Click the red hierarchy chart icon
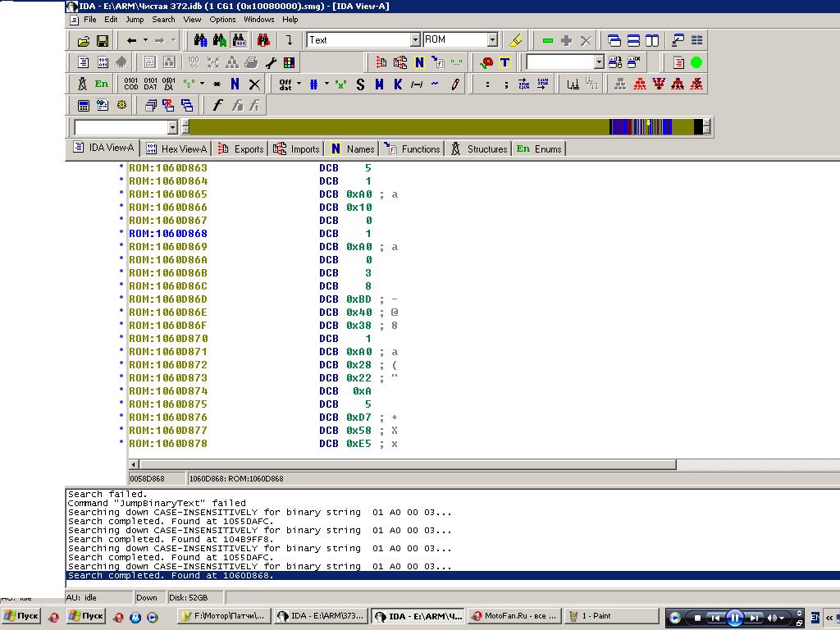 pos(640,84)
